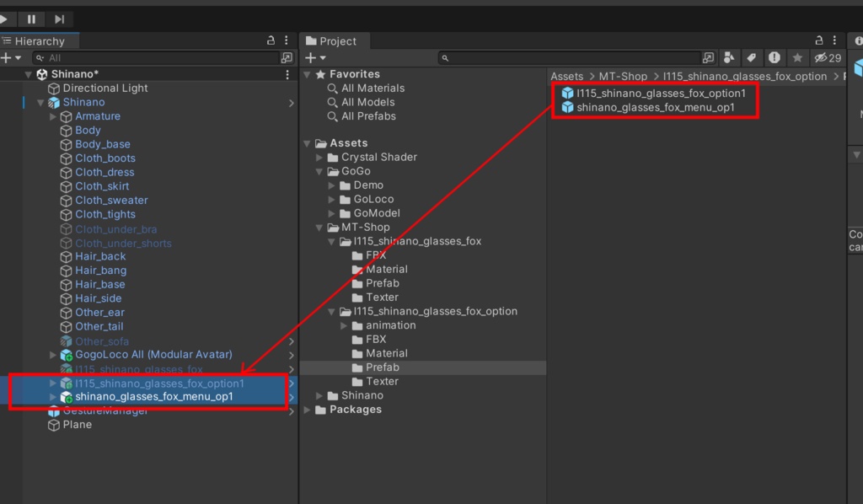
Task: Click the Assets breadcrumb
Action: [566, 77]
